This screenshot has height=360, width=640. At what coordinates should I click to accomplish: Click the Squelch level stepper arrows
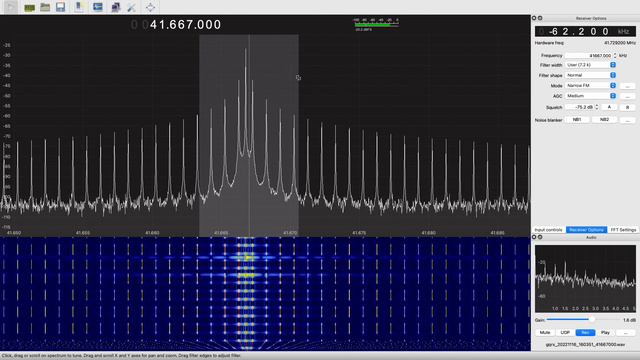pos(597,107)
